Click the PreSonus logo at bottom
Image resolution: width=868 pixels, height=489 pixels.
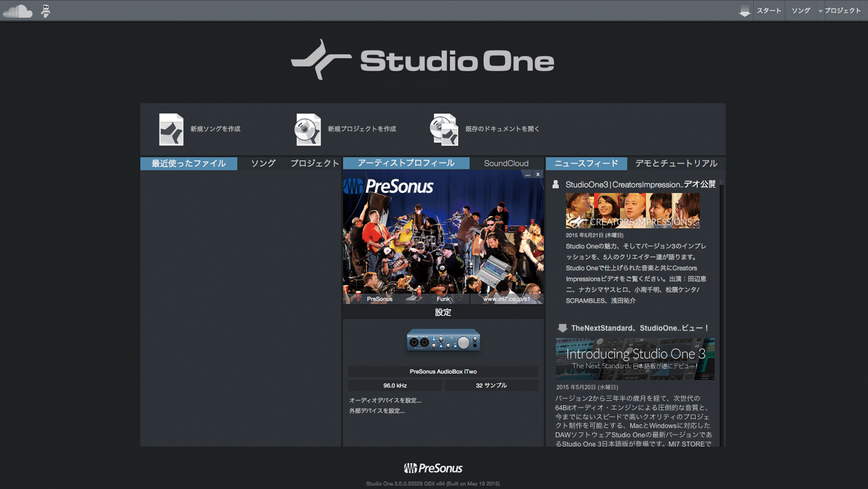tap(433, 469)
